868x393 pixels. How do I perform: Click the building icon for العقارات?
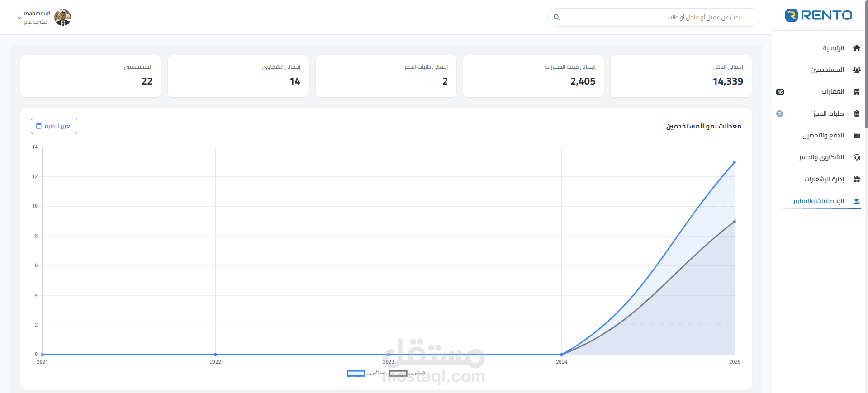point(856,92)
